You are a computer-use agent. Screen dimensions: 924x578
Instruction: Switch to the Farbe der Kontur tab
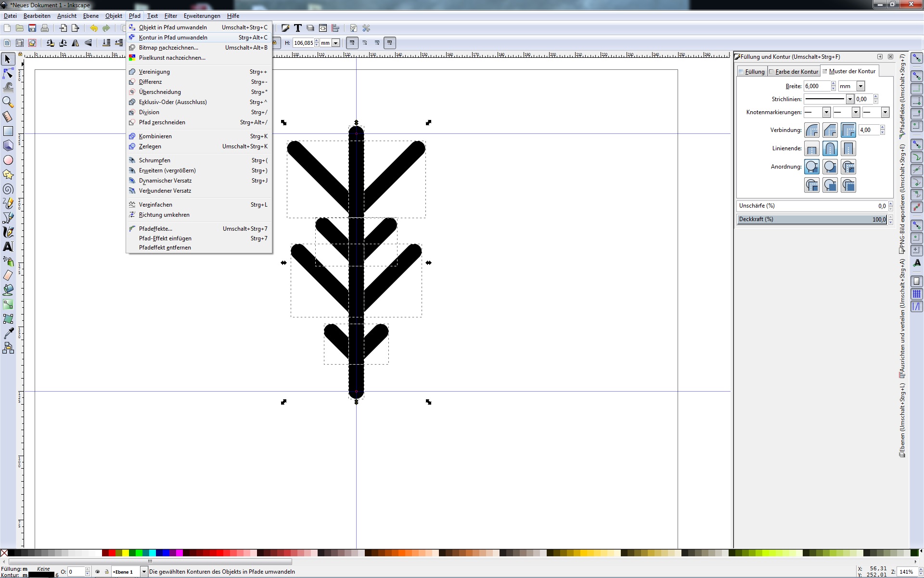tap(794, 72)
